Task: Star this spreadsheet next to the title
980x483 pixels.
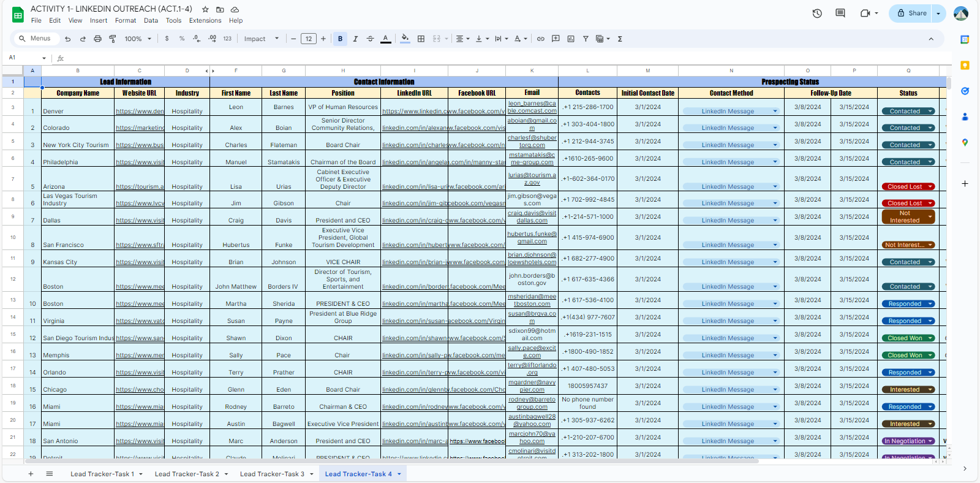Action: (x=205, y=9)
